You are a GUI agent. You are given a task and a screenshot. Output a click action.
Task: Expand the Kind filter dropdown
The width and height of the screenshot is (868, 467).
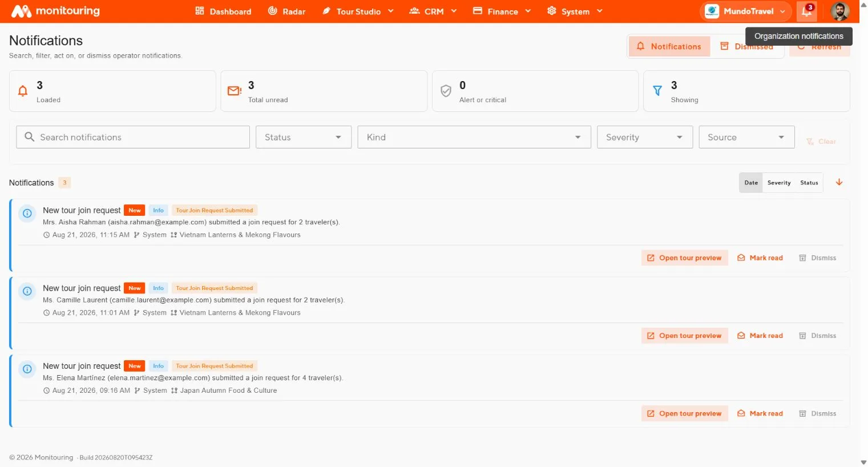tap(474, 137)
